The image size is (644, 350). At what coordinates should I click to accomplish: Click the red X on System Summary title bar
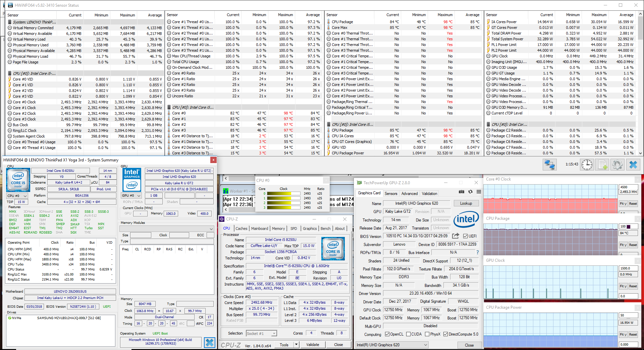[x=213, y=160]
